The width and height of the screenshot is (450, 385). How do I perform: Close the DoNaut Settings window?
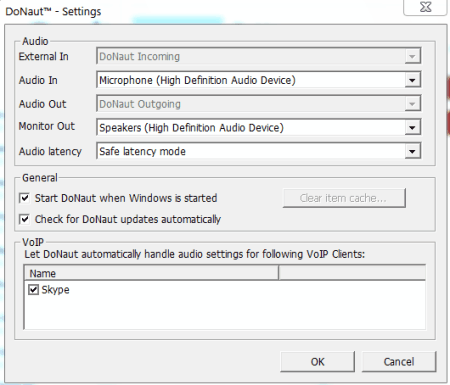(425, 7)
